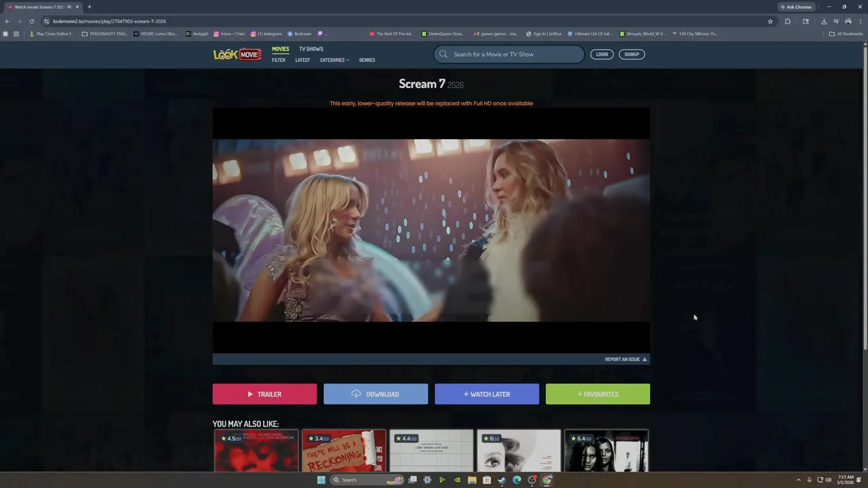Switch to Chrome on the taskbar
Screen dimensions: 868x488
pos(547,480)
